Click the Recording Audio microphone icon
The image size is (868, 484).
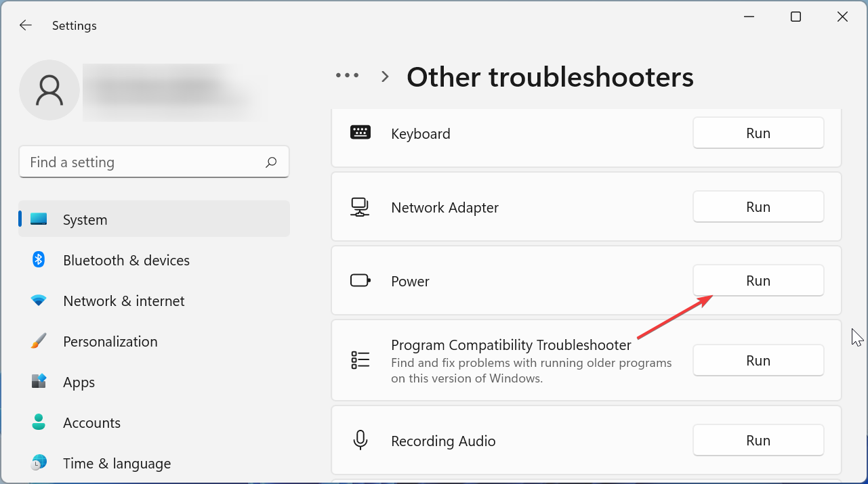[360, 440]
